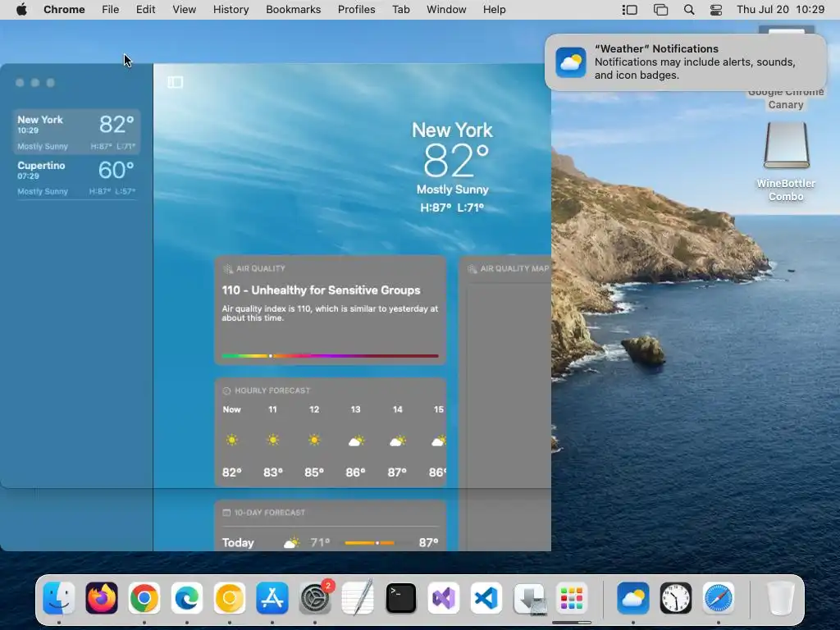
Task: Open the App Store from the Dock
Action: pyautogui.click(x=272, y=598)
